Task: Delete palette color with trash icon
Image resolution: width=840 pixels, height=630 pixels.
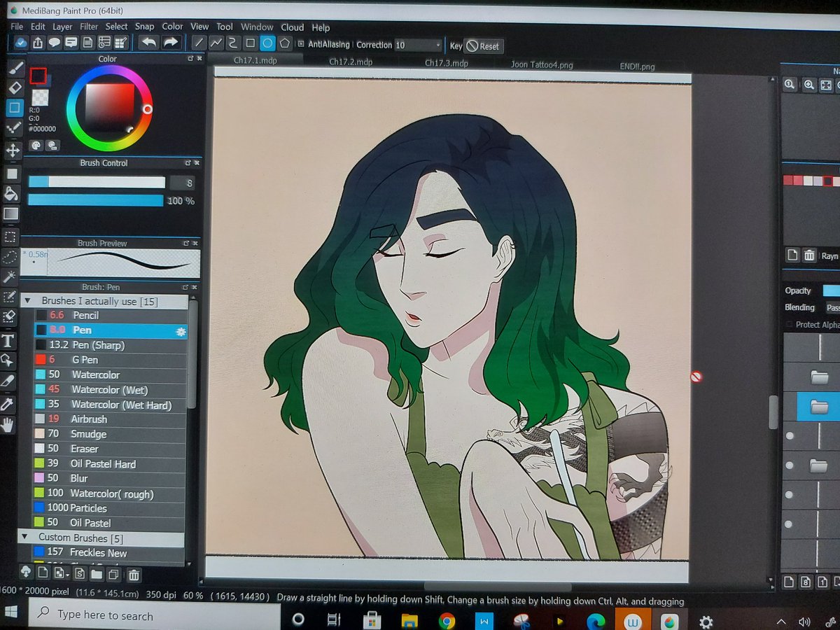Action: (809, 255)
